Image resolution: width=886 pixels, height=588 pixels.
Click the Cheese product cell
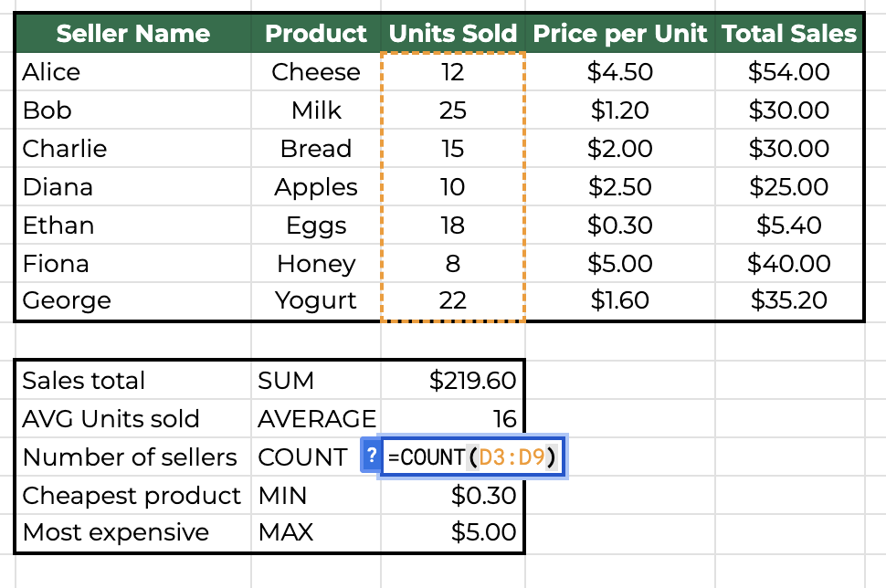[316, 72]
